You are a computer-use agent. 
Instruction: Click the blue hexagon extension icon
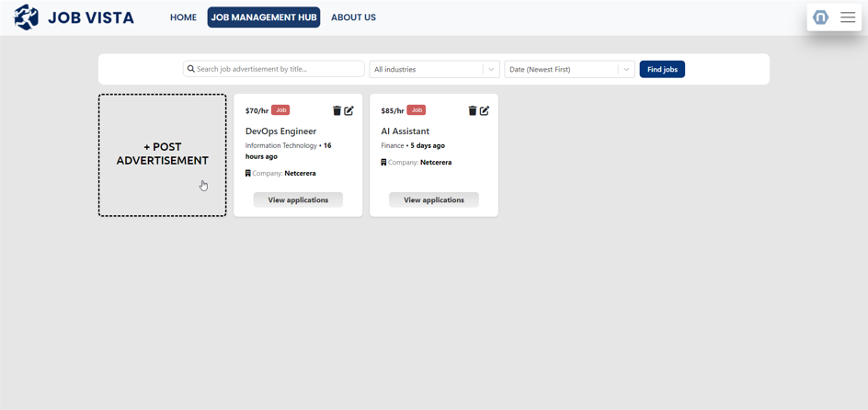click(821, 17)
